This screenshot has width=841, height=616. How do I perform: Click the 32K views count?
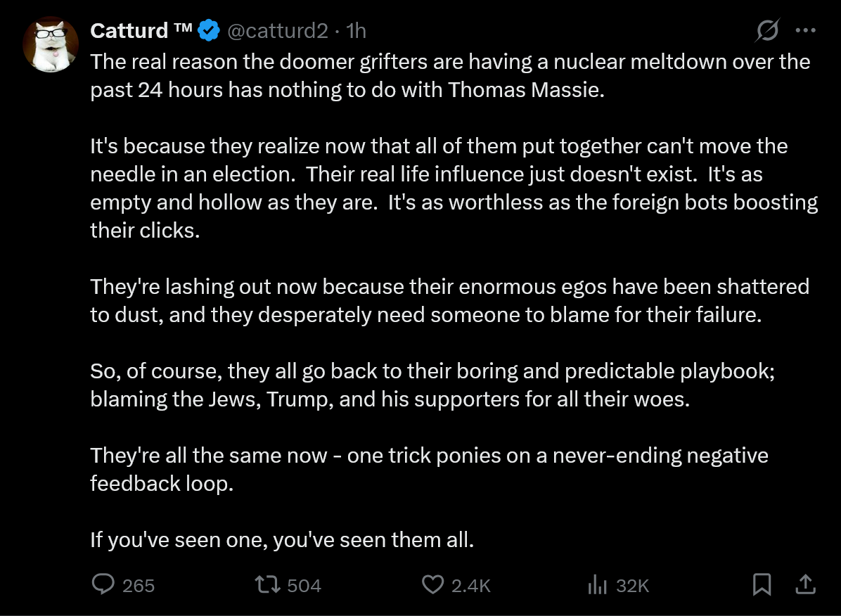(633, 586)
